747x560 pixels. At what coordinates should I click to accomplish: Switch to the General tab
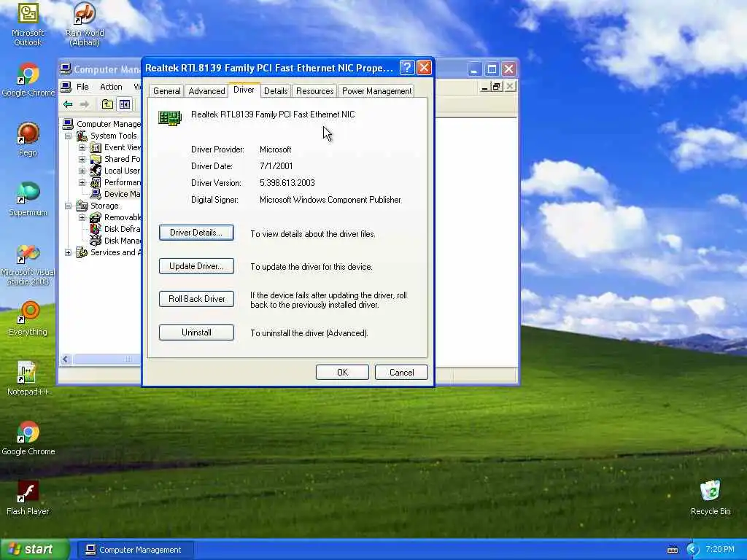coord(166,91)
